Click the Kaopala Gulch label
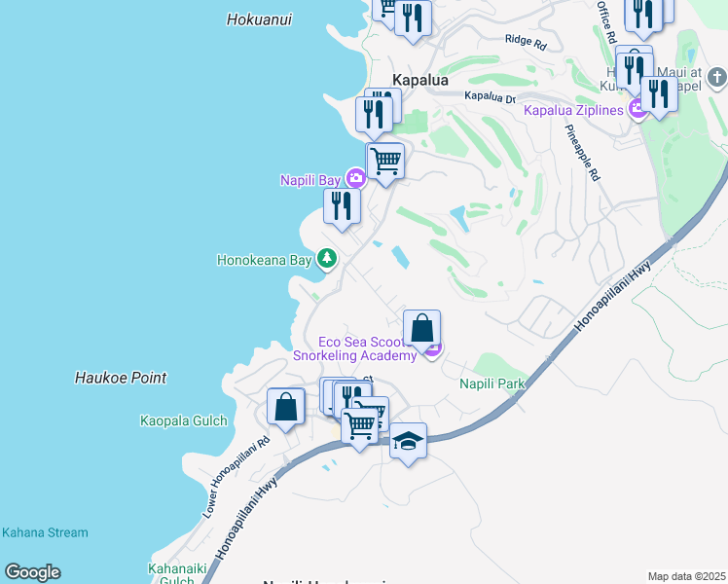 pos(184,421)
